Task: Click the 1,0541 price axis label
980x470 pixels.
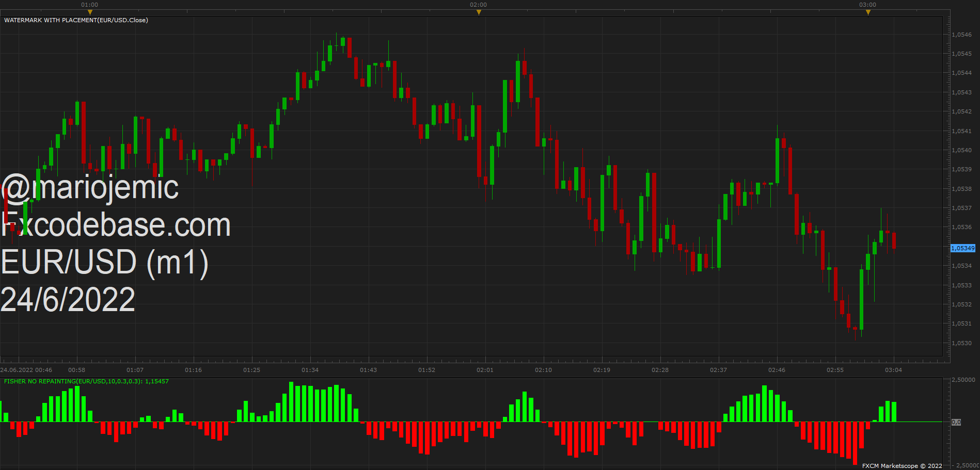Action: pyautogui.click(x=962, y=131)
